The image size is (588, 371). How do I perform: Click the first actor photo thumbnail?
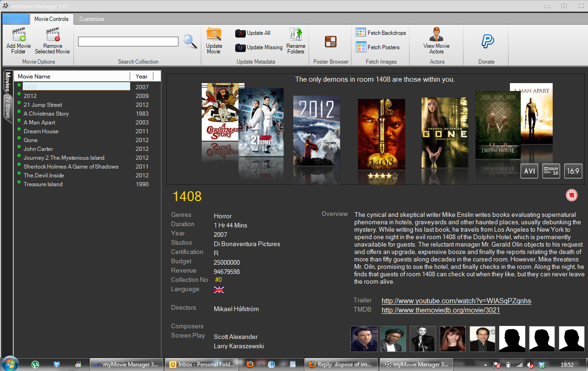pos(363,339)
